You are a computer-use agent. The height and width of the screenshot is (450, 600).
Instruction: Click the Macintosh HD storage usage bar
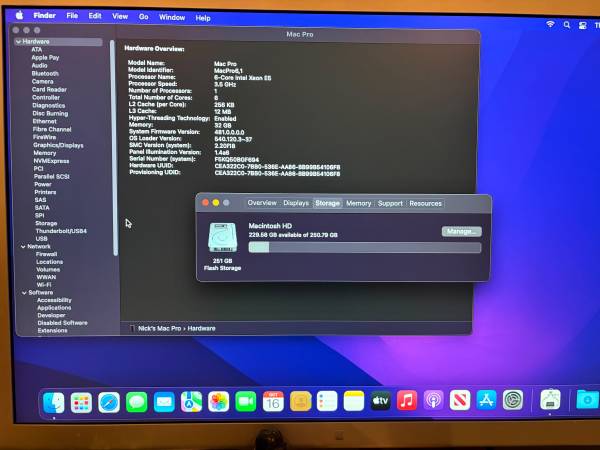click(x=364, y=247)
